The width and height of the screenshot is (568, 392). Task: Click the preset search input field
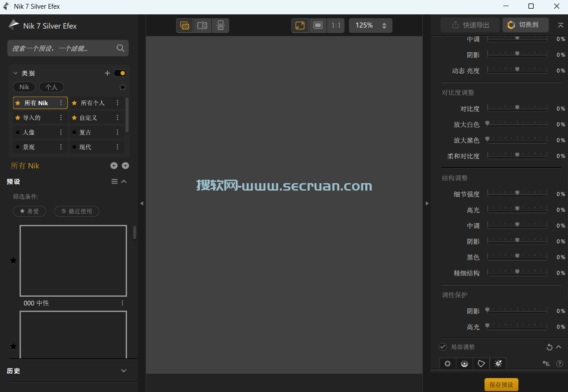coord(68,48)
